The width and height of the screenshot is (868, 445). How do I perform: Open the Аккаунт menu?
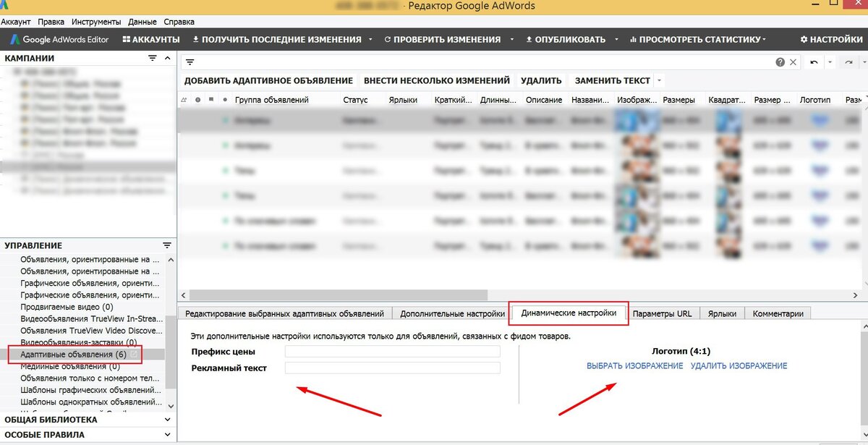[x=16, y=22]
